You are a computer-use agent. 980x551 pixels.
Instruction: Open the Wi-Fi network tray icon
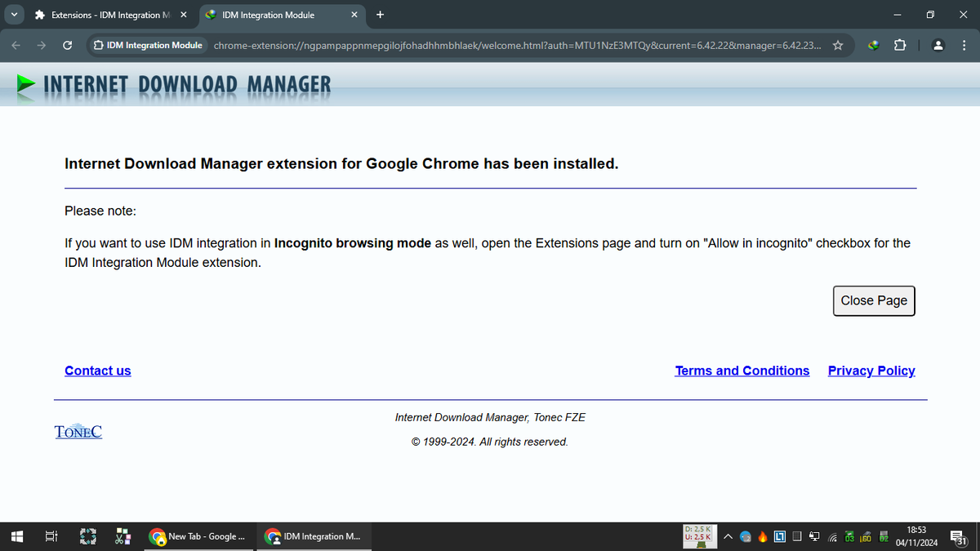point(832,537)
